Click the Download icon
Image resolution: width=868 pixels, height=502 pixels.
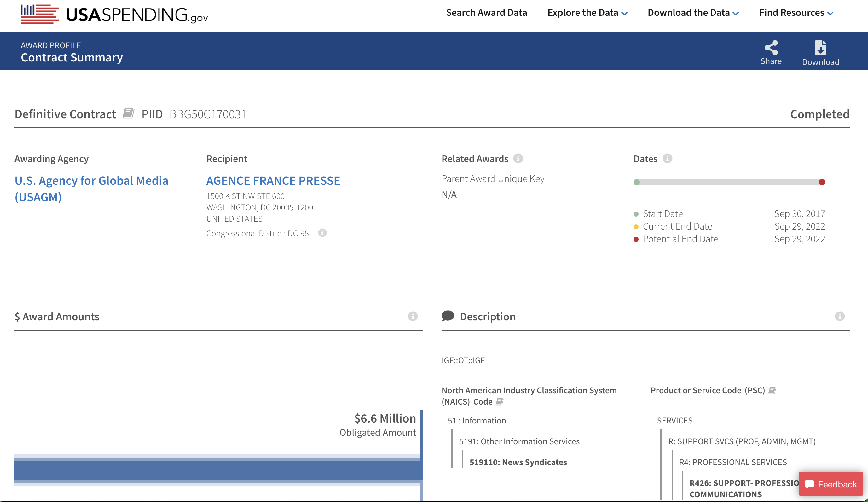(x=820, y=53)
